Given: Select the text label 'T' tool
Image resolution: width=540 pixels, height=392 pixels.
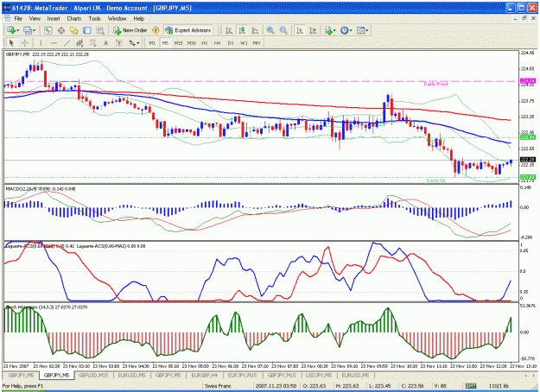Looking at the screenshot, I should (119, 43).
